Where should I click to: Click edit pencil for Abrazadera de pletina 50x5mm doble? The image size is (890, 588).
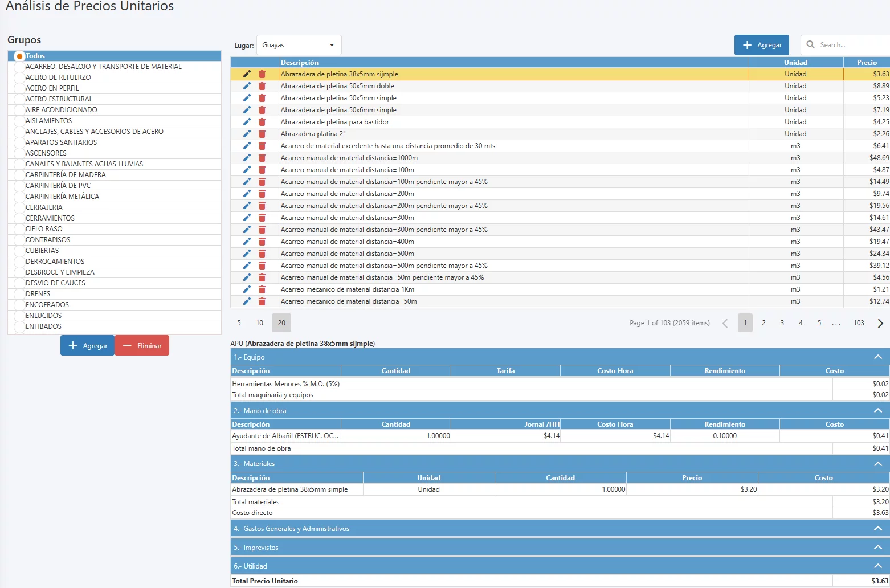pyautogui.click(x=247, y=86)
